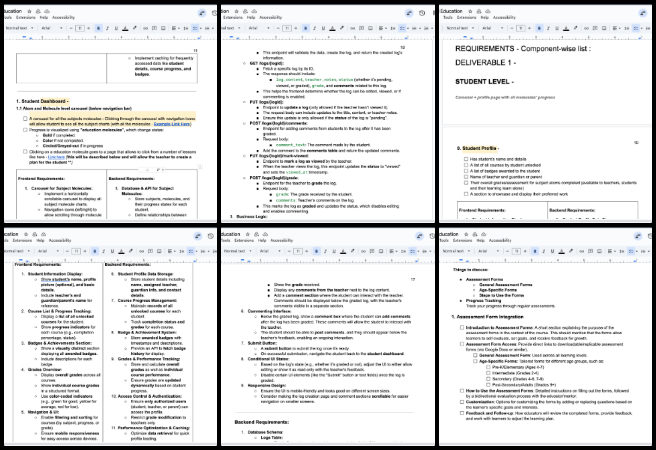Viewport: 656px width, 450px height.
Task: Toggle bold in the GET logs endpoint document
Action: [x=305, y=28]
